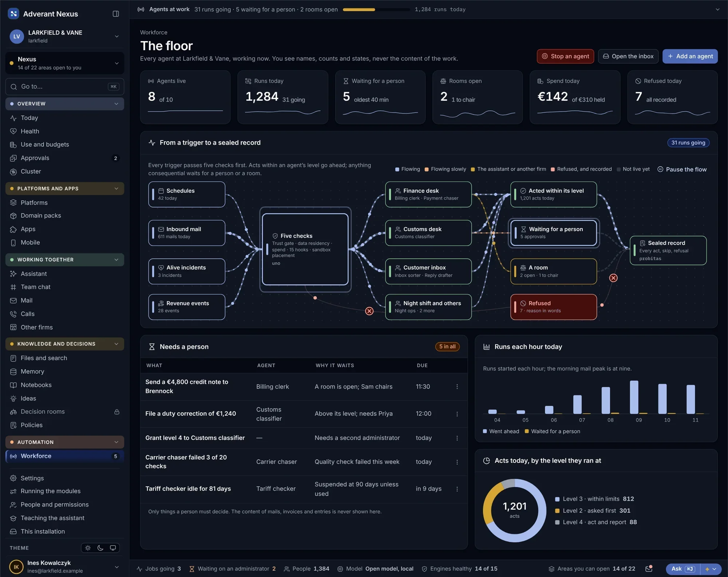Open row menu for Tariff checker idle row

[x=457, y=489]
